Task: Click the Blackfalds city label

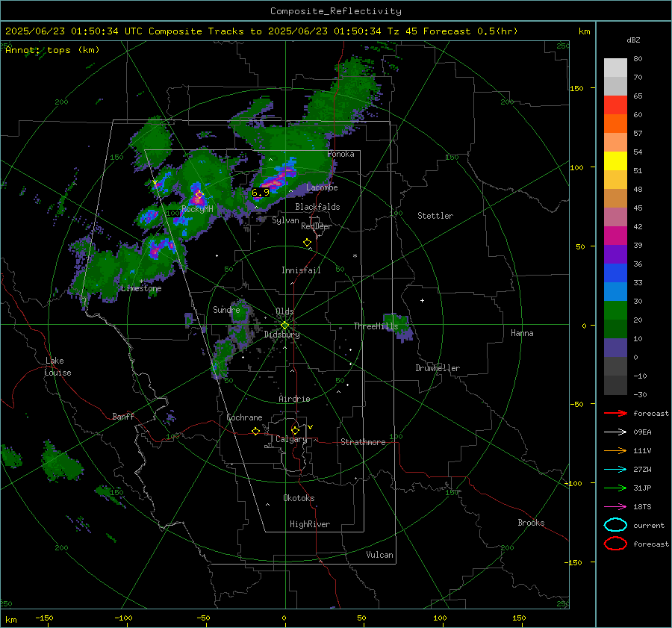Action: click(317, 207)
